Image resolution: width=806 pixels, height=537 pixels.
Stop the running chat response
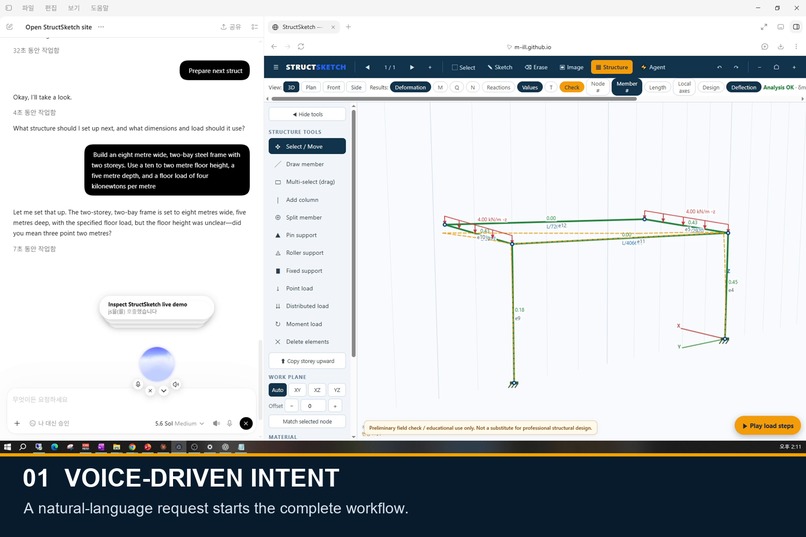(x=246, y=423)
